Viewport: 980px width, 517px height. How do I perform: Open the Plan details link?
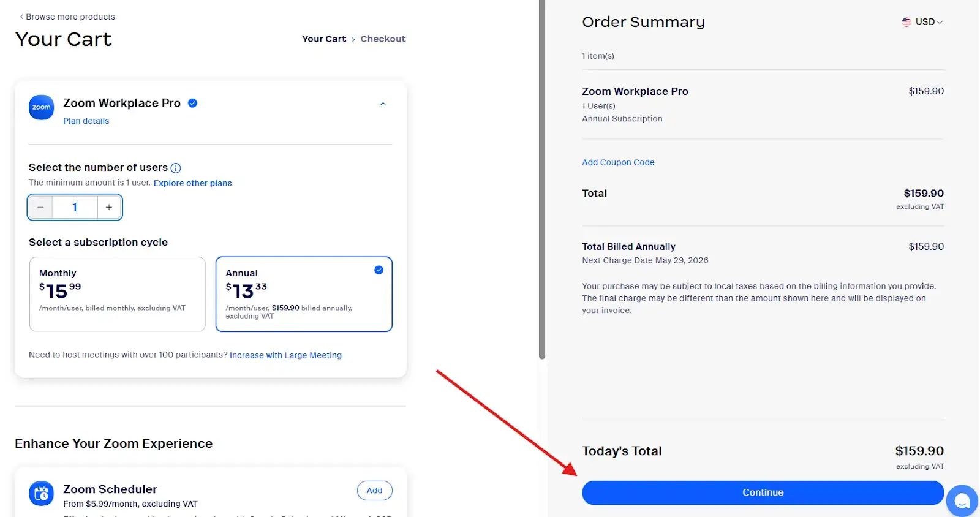[86, 121]
